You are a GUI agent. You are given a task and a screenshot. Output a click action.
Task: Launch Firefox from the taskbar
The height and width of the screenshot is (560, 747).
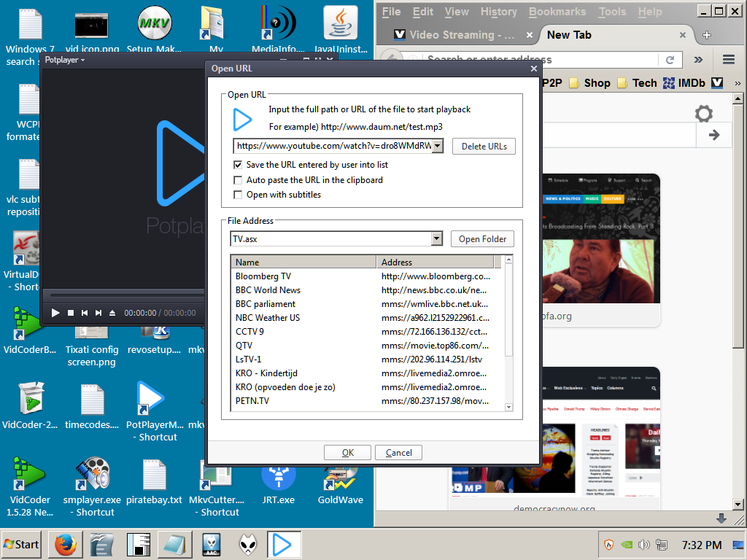point(65,544)
